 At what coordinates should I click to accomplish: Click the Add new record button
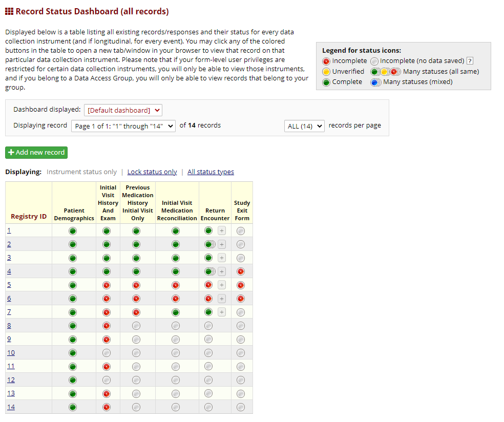click(36, 152)
